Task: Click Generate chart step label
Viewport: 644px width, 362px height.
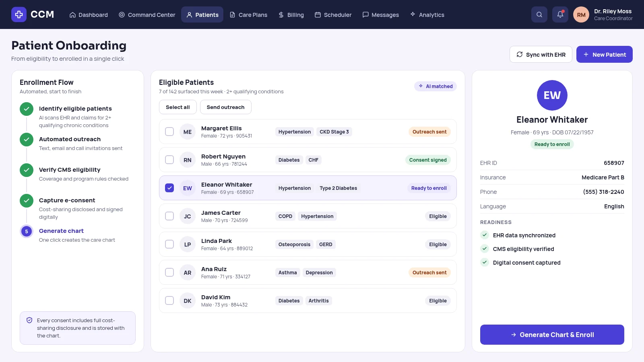Action: click(x=61, y=231)
